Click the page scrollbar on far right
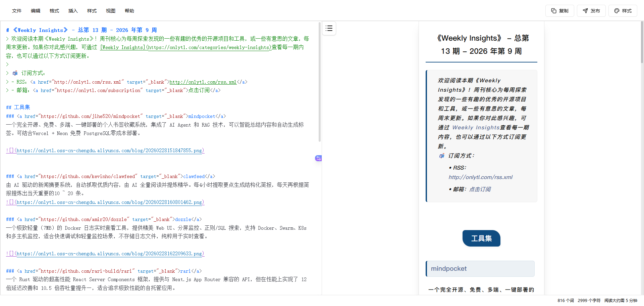This screenshot has width=644, height=306. [x=642, y=42]
